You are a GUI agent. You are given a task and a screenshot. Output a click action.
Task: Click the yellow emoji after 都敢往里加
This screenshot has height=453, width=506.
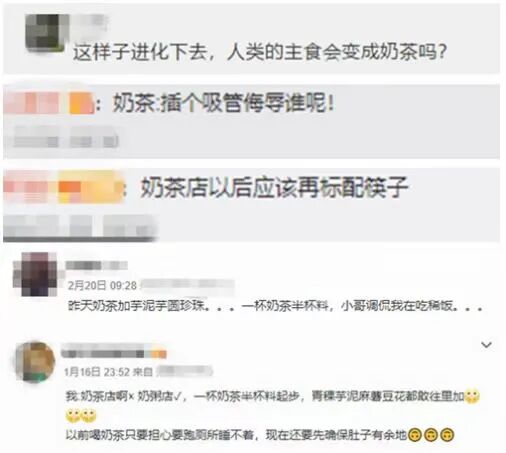point(472,396)
